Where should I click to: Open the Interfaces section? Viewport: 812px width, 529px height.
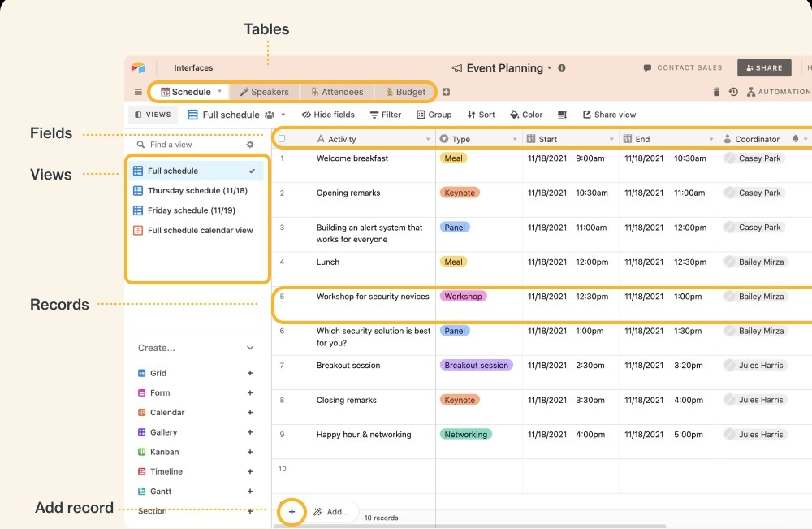point(193,68)
